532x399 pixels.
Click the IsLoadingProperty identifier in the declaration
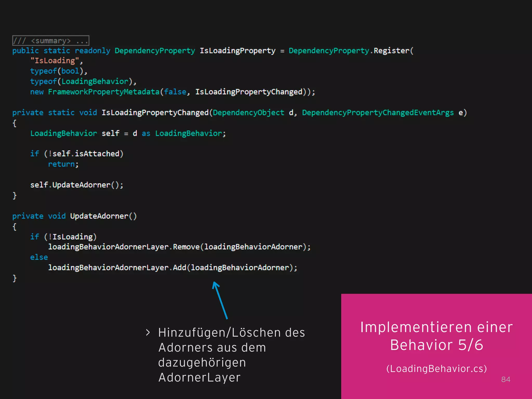[237, 51]
